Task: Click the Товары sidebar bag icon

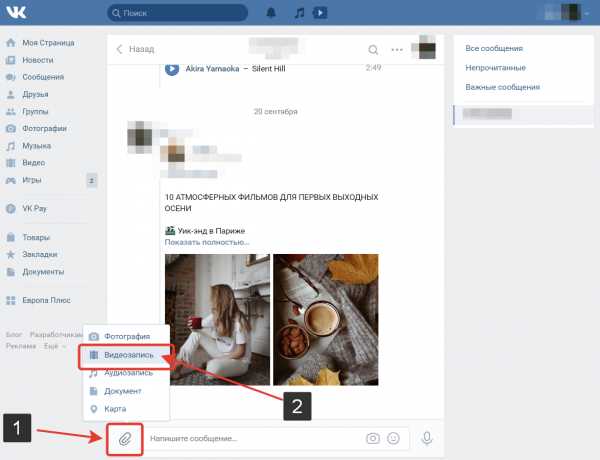Action: click(11, 237)
